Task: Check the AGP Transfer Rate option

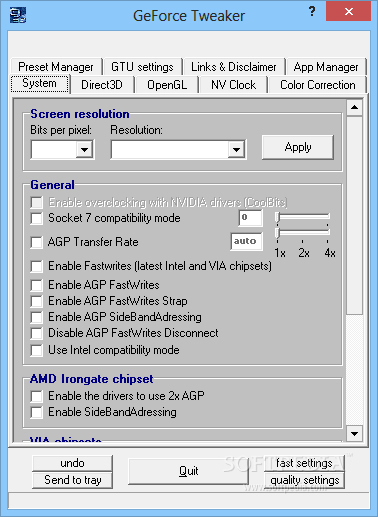Action: [36, 242]
